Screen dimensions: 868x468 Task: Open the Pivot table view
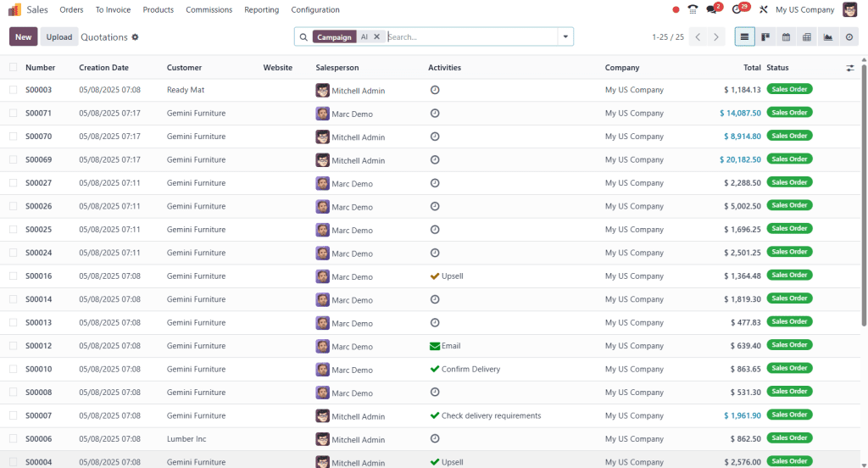click(x=807, y=37)
